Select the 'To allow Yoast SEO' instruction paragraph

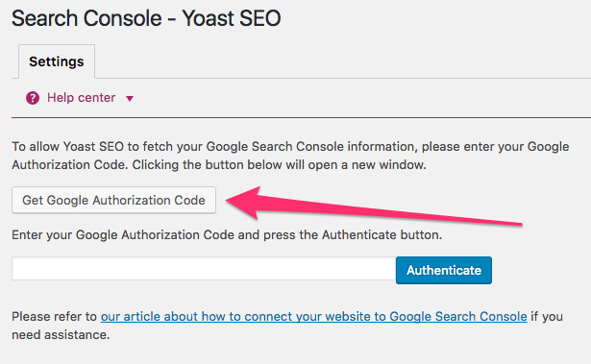point(290,156)
